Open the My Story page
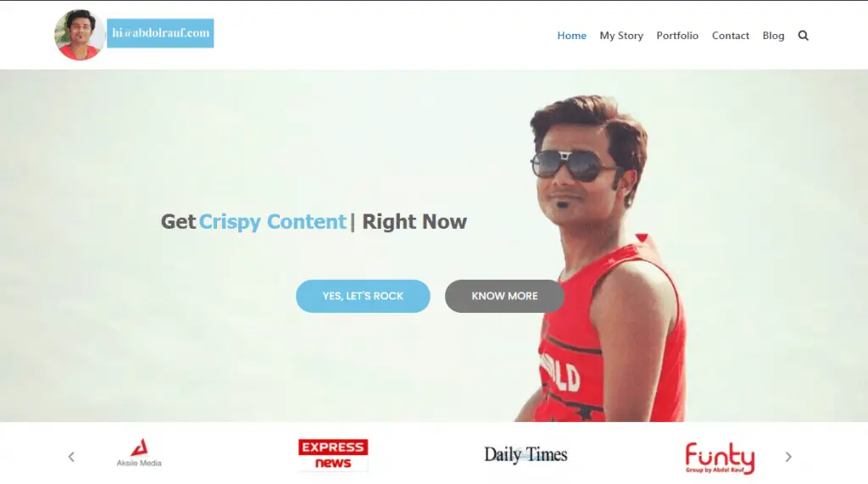This screenshot has width=868, height=484. click(621, 36)
